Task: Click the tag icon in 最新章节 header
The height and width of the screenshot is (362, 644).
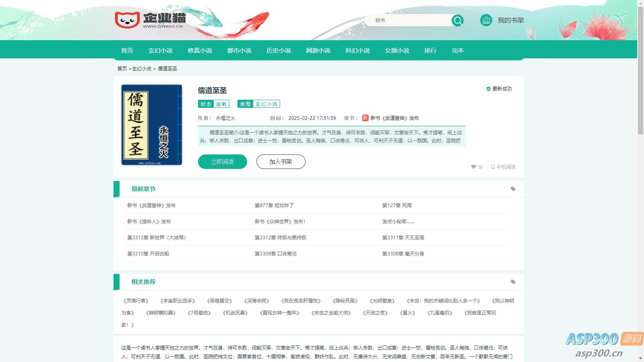Action: pyautogui.click(x=513, y=189)
